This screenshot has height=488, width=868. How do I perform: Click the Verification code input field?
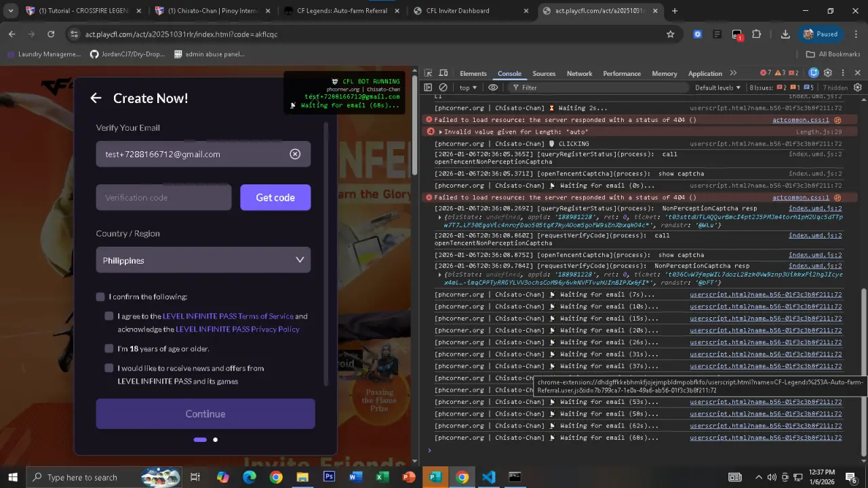(x=163, y=197)
